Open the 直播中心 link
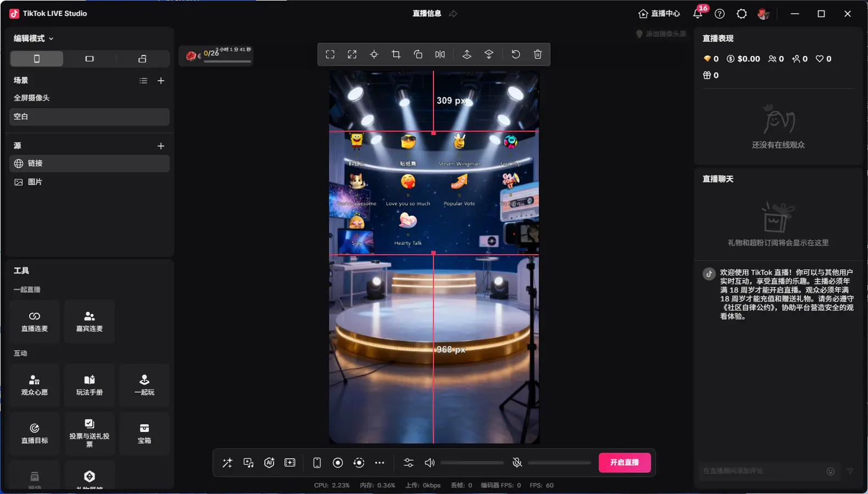Screen dimensions: 868x494 [659, 14]
